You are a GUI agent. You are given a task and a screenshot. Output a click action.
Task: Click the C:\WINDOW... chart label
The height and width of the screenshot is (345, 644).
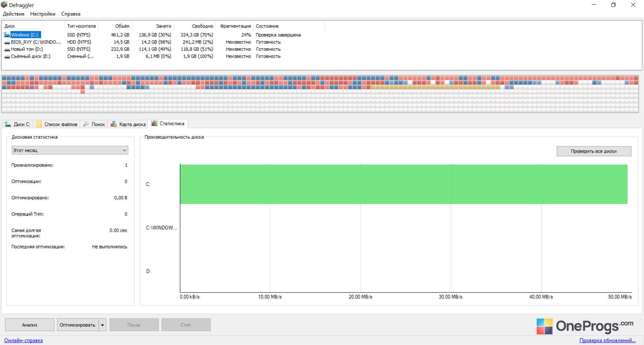pyautogui.click(x=161, y=228)
